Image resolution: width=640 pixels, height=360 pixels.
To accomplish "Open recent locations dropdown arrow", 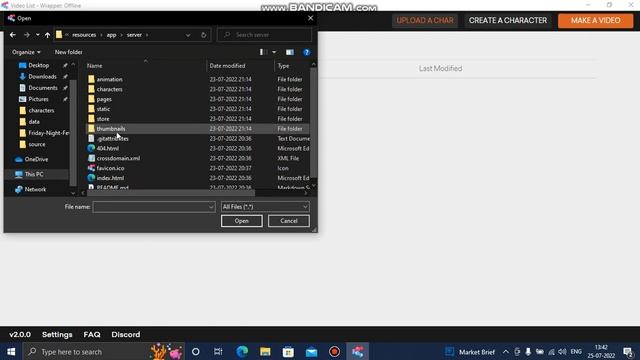I will click(x=38, y=35).
